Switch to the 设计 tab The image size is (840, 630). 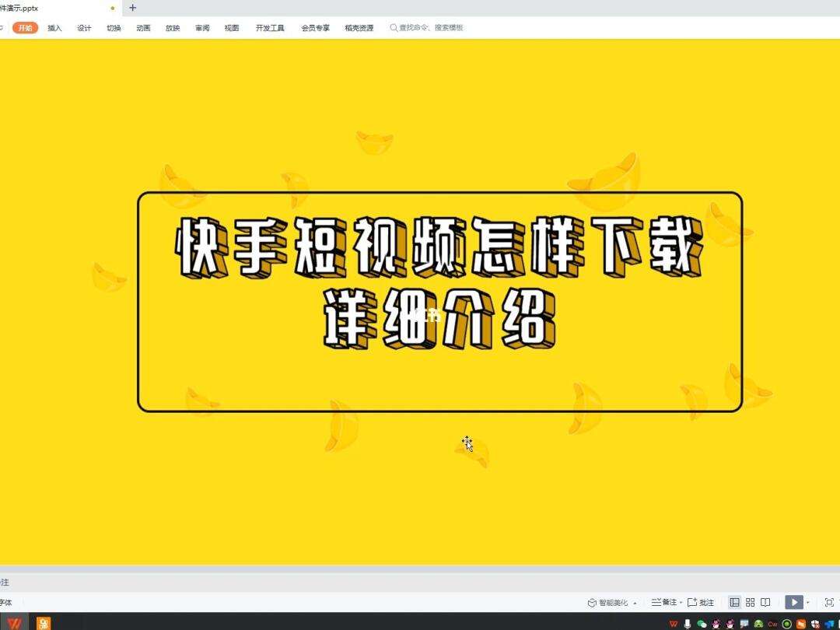click(x=84, y=28)
